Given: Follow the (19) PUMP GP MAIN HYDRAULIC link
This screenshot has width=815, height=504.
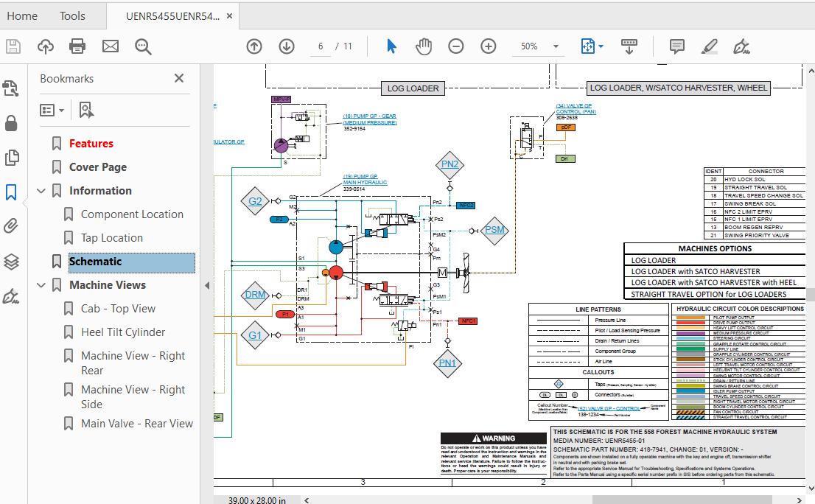Looking at the screenshot, I should [365, 179].
